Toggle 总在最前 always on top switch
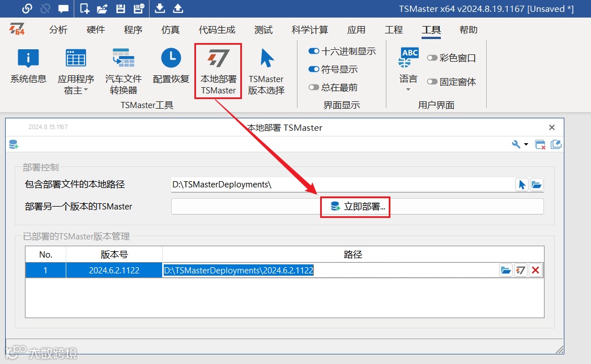Image resolution: width=591 pixels, height=364 pixels. (x=313, y=87)
